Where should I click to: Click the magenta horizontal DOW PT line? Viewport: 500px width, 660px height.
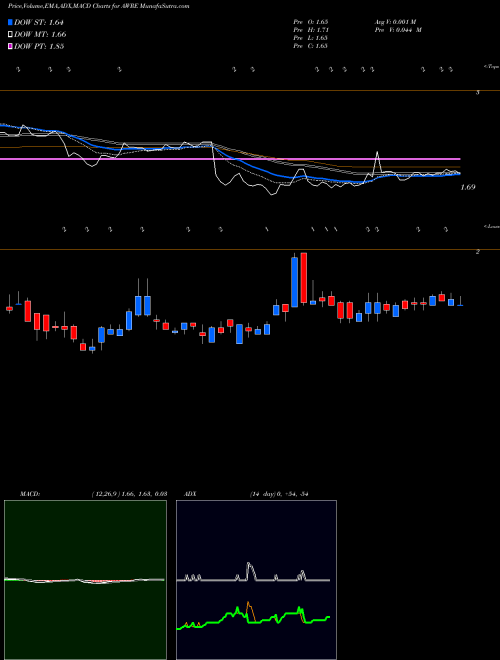point(230,159)
